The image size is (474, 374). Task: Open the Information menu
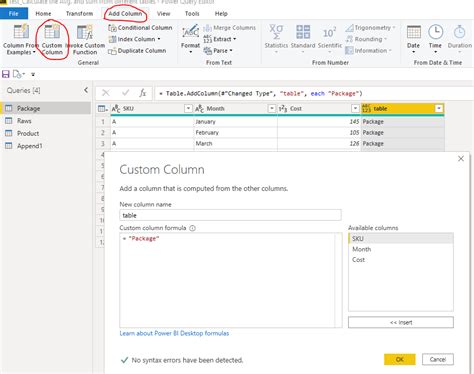pyautogui.click(x=368, y=51)
